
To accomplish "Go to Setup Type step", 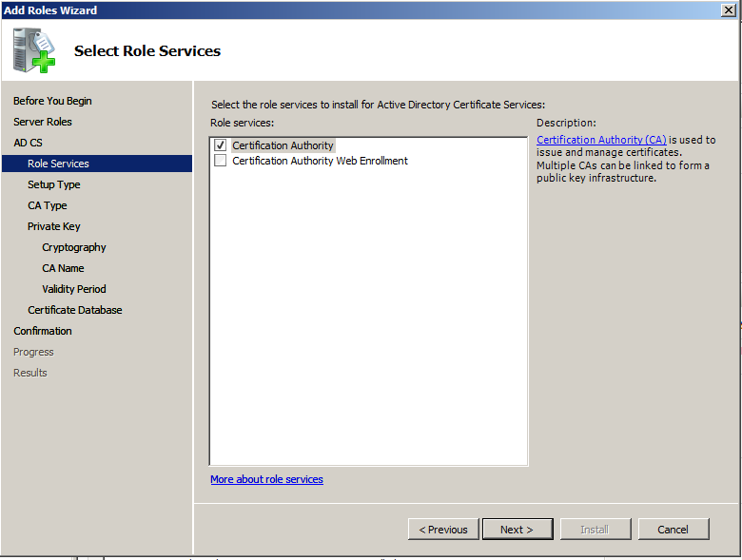I will (54, 184).
